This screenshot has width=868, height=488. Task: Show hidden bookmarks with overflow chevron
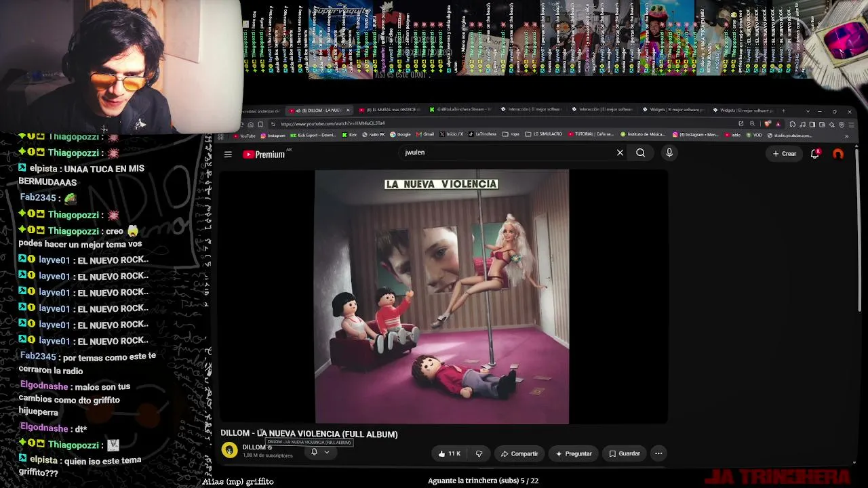point(846,136)
